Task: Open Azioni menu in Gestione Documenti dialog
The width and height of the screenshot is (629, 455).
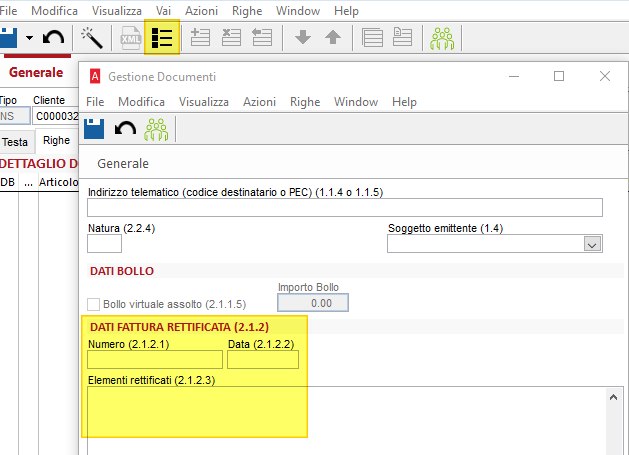Action: 260,102
